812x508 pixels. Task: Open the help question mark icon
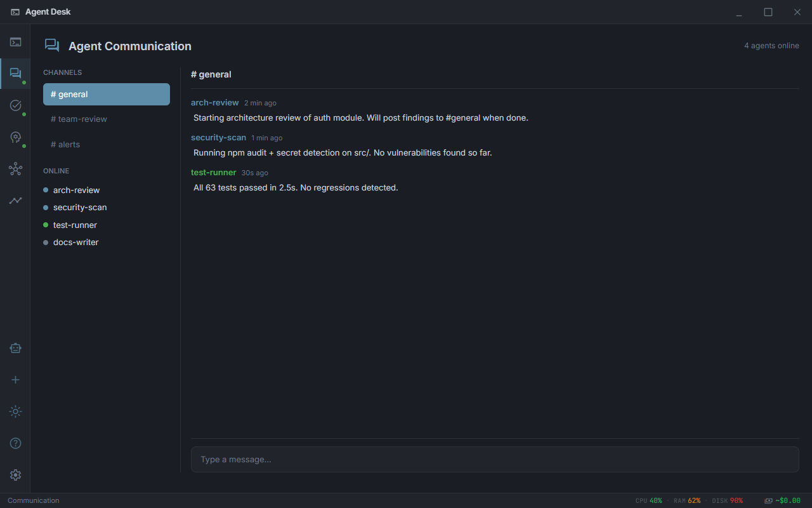click(15, 443)
